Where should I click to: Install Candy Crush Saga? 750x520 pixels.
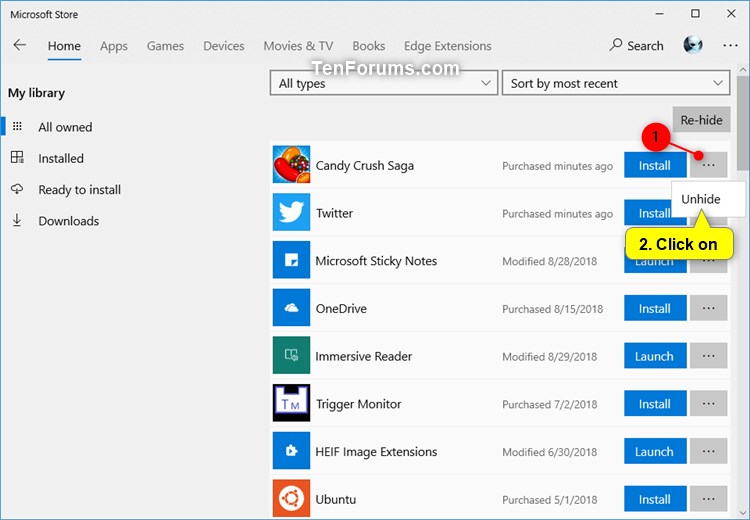tap(655, 165)
